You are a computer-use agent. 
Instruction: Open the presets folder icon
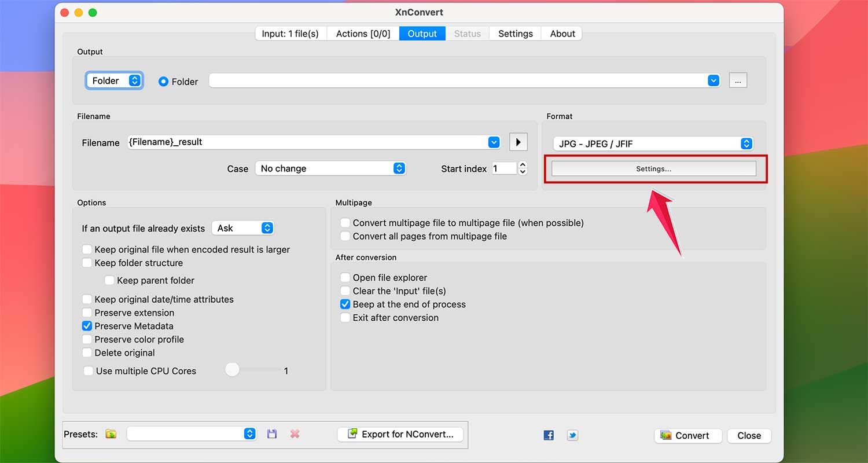(111, 433)
